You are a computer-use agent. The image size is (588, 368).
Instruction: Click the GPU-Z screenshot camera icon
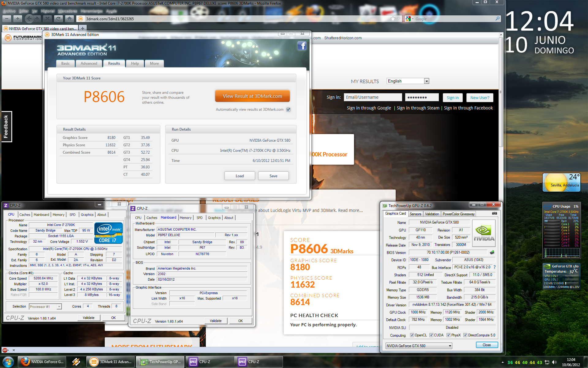494,213
